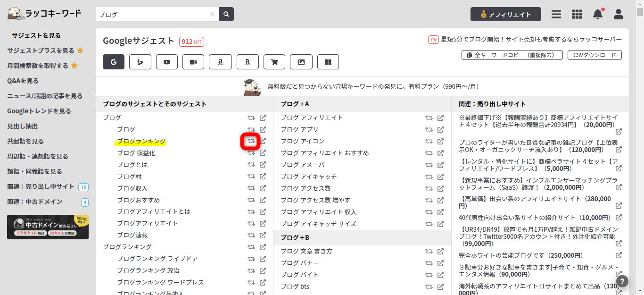Open Q&Aを見る in the sidebar
The height and width of the screenshot is (295, 644).
[x=23, y=81]
